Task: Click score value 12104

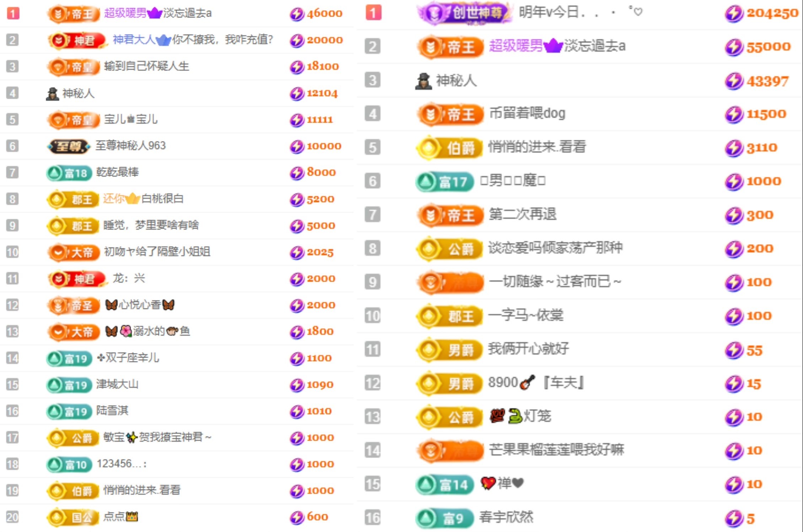Action: tap(322, 93)
